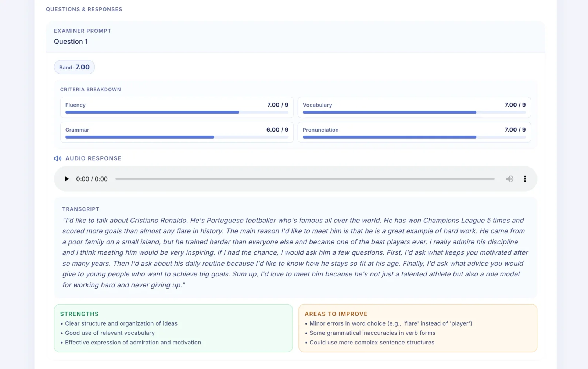Click the Pronunciation criteria label

click(x=320, y=130)
